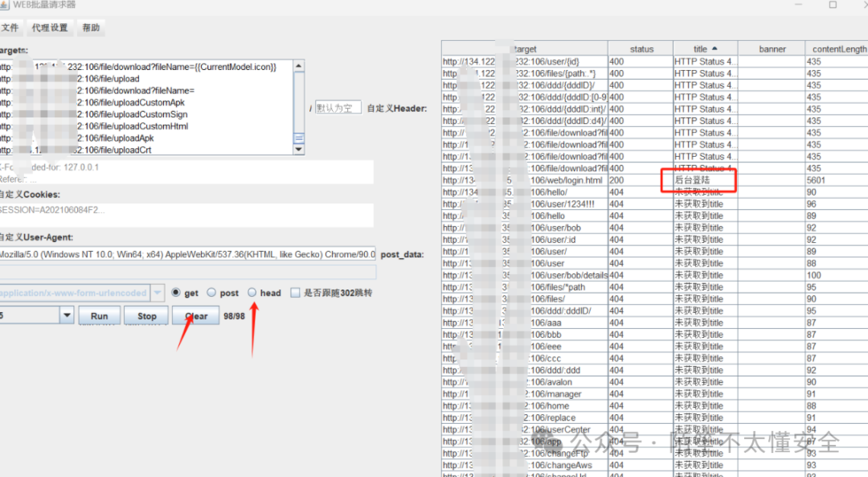
Task: Open the 帮助 menu
Action: tap(91, 27)
